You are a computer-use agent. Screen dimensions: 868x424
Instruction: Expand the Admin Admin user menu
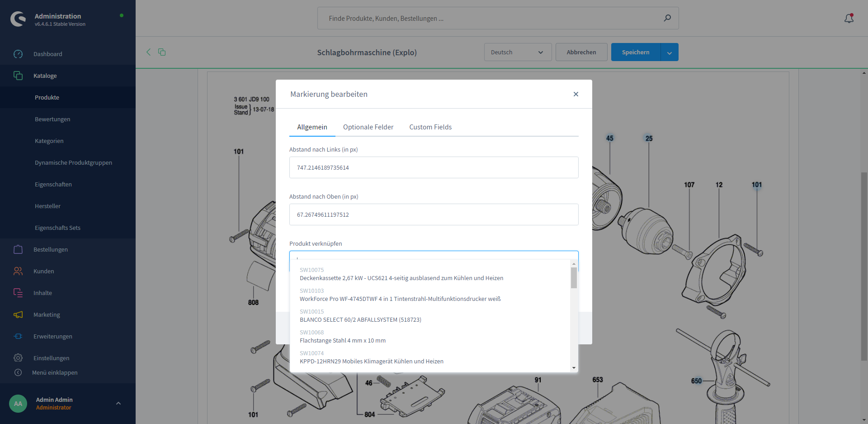(x=118, y=403)
